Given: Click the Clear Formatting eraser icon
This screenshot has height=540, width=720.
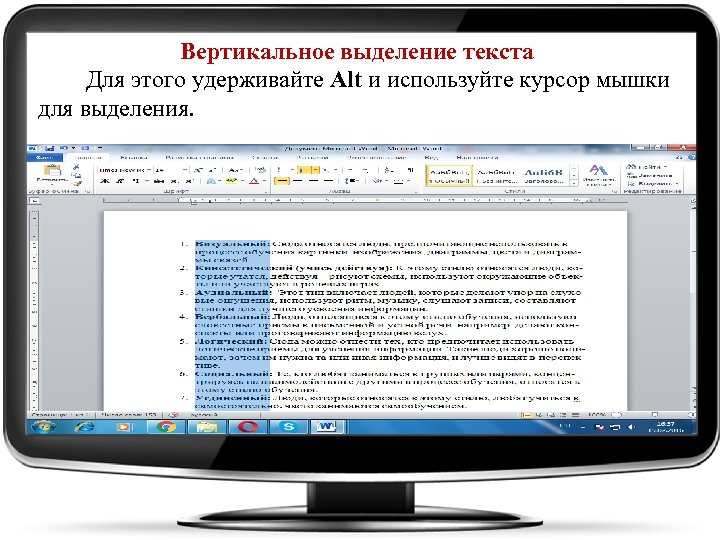Looking at the screenshot, I should point(260,170).
